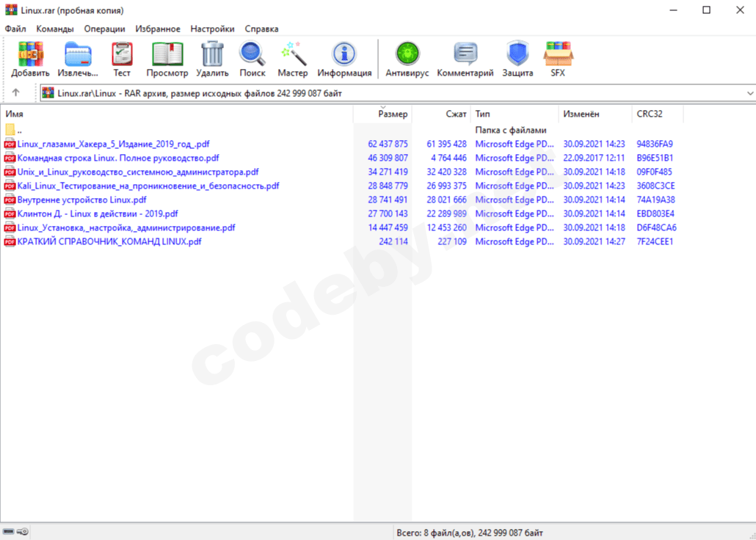Click PDF icon of Командная строка Linux file
This screenshot has height=540, width=756.
[x=10, y=158]
